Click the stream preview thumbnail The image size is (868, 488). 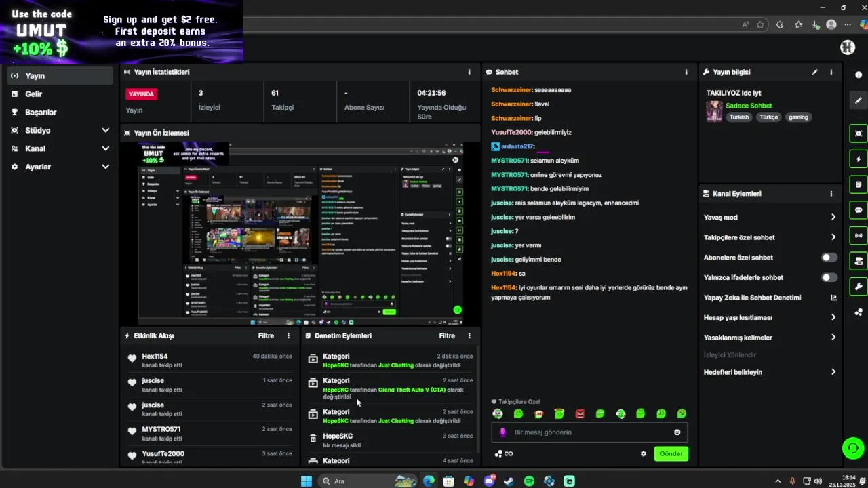click(300, 235)
